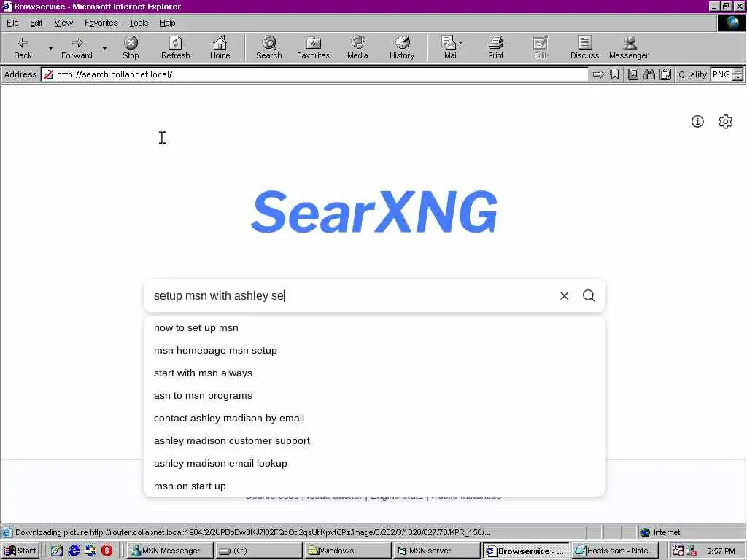The width and height of the screenshot is (747, 560).
Task: Open the Edit menu
Action: point(36,23)
